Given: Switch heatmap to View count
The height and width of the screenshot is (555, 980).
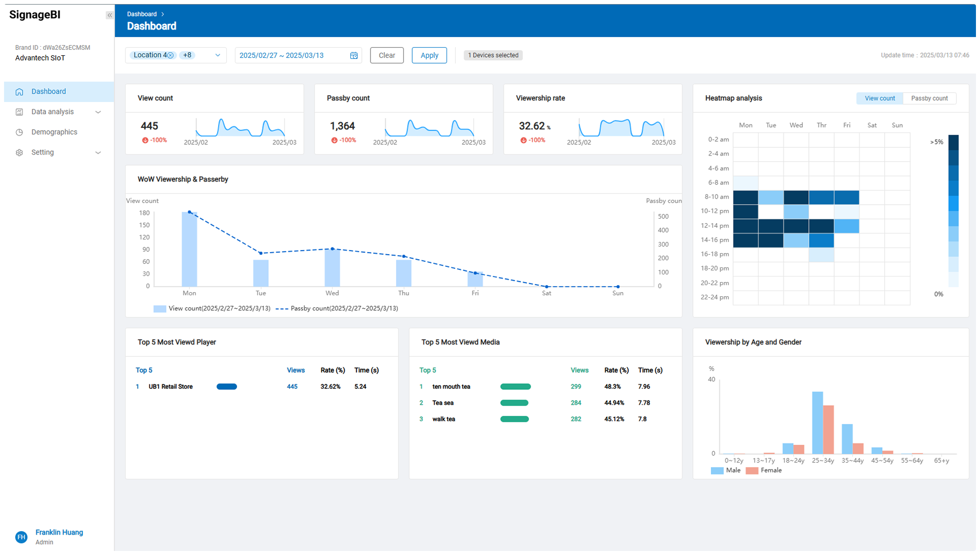Looking at the screenshot, I should coord(879,98).
